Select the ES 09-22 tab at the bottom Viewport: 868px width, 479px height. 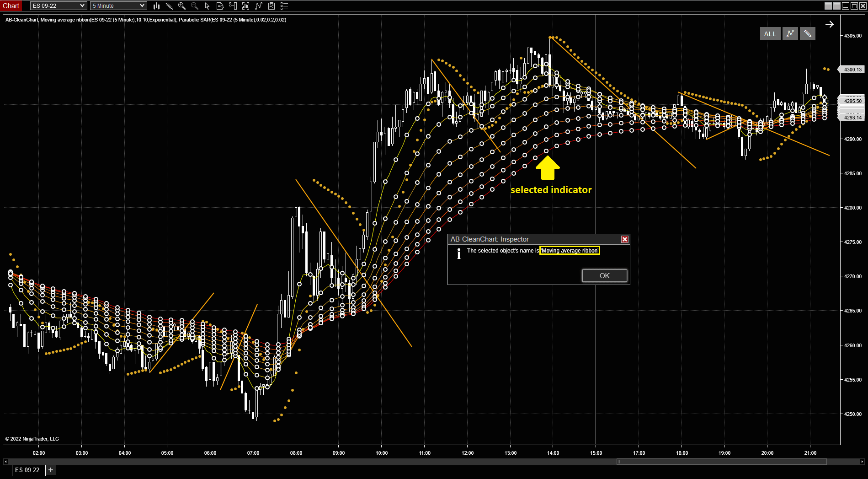point(27,470)
